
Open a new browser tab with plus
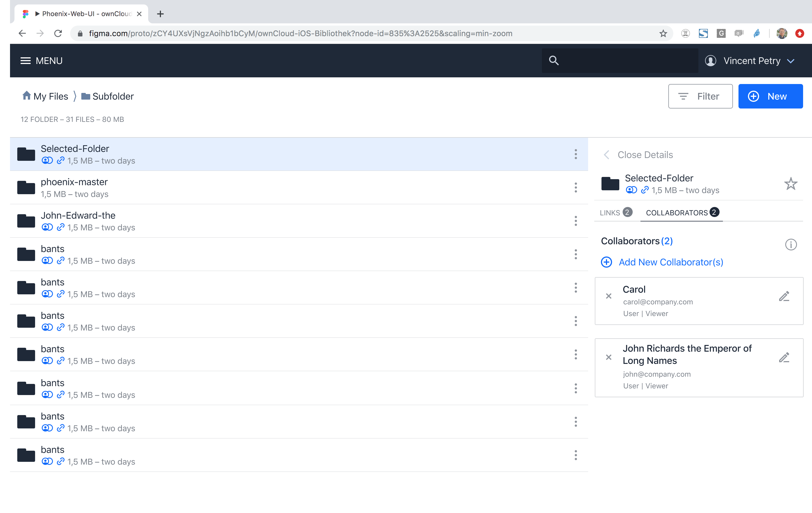pyautogui.click(x=160, y=14)
